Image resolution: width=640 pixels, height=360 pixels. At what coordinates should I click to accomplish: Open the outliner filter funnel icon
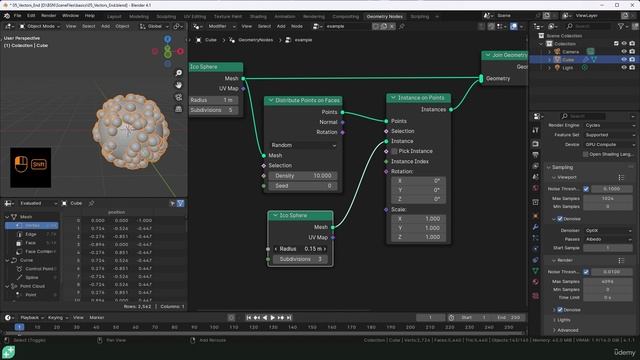pyautogui.click(x=621, y=26)
